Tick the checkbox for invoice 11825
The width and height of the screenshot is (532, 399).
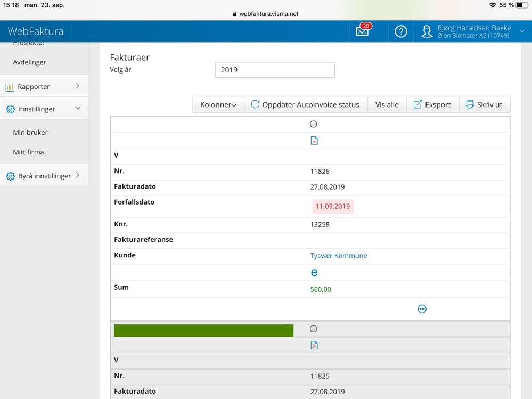point(314,329)
